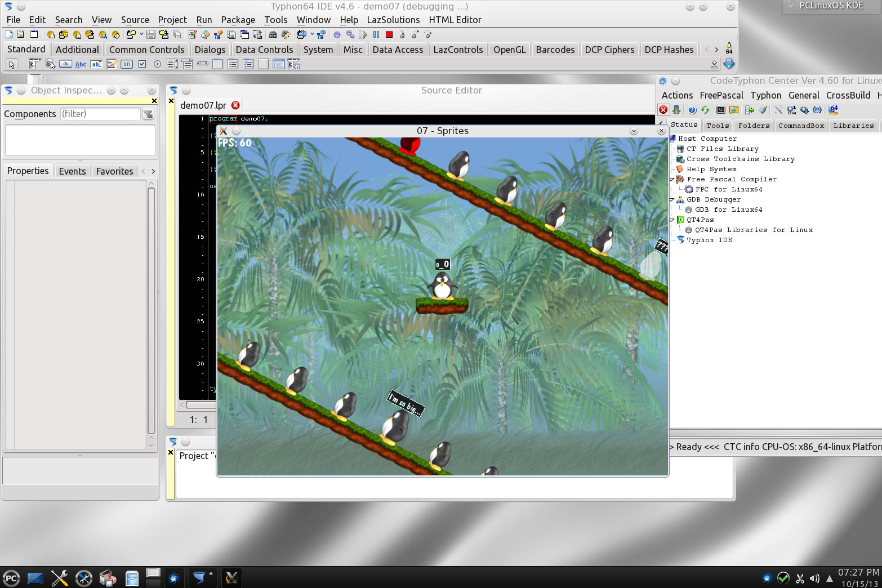Click the scroll-left arrow of CodeTyphon Center tabs
The image size is (882, 588).
coord(661,123)
